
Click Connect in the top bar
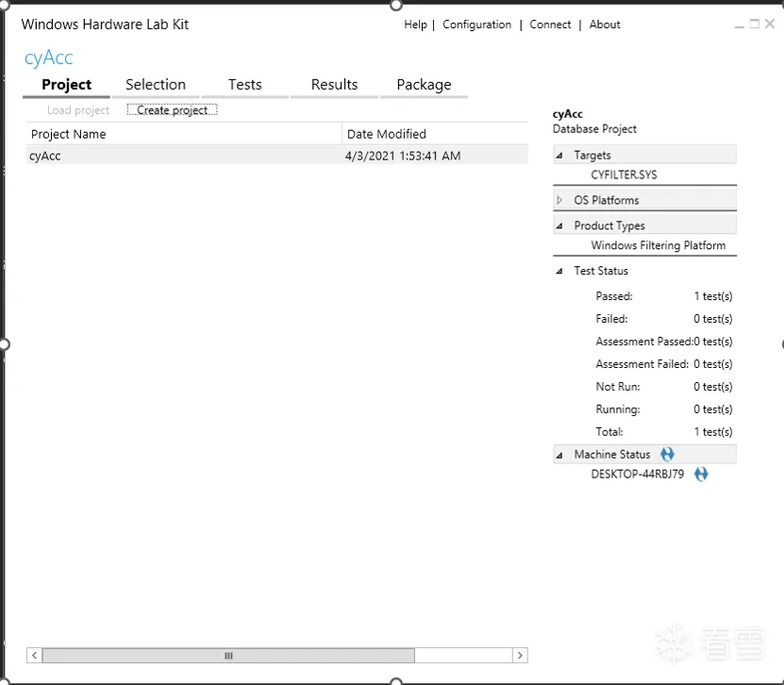coord(550,25)
